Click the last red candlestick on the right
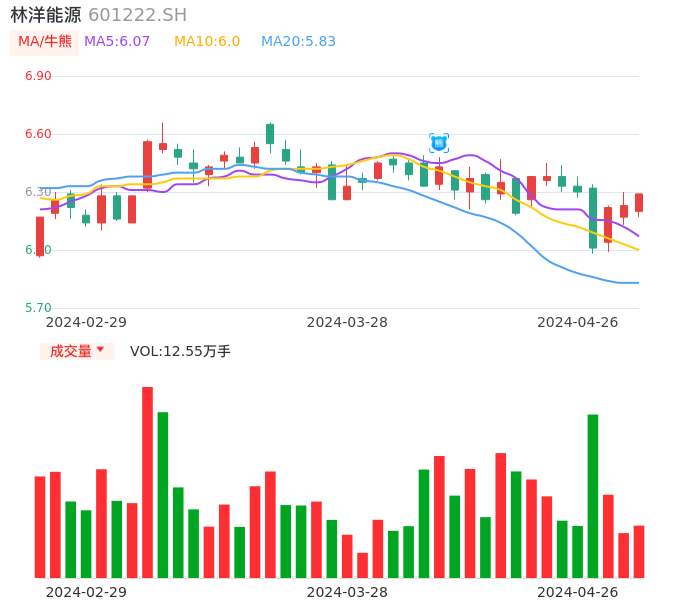This screenshot has width=686, height=606. click(639, 203)
